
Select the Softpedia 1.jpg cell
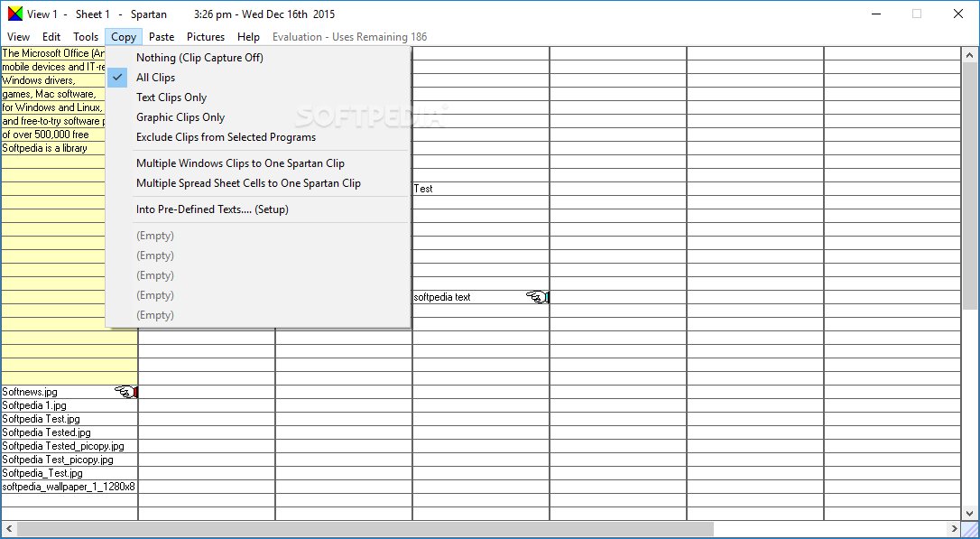click(69, 405)
